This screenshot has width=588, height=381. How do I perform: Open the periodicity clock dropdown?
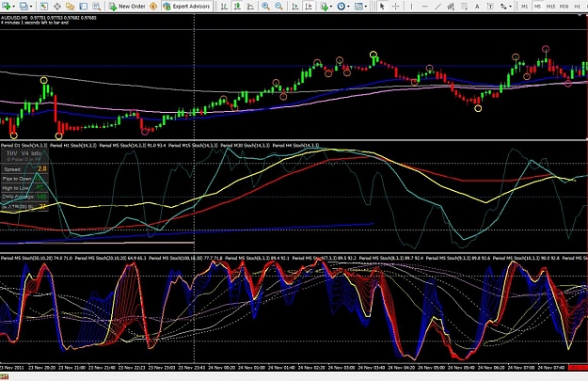click(348, 7)
